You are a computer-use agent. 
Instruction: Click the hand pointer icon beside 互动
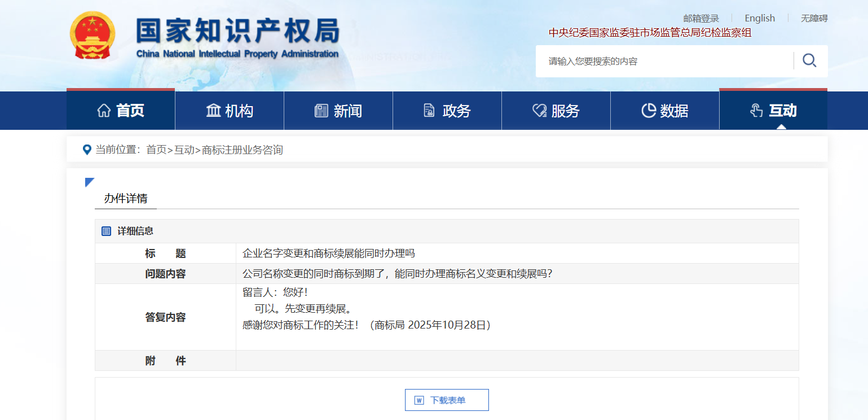(x=756, y=111)
